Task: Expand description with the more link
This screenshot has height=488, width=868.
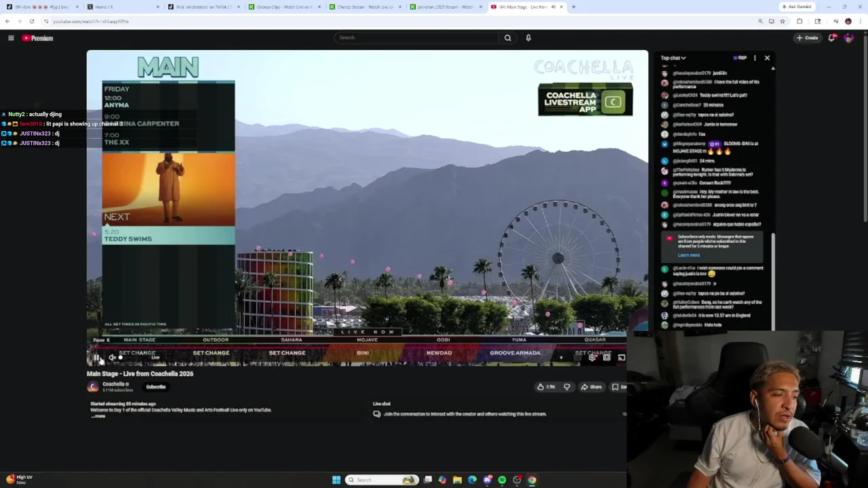Action: (98, 416)
